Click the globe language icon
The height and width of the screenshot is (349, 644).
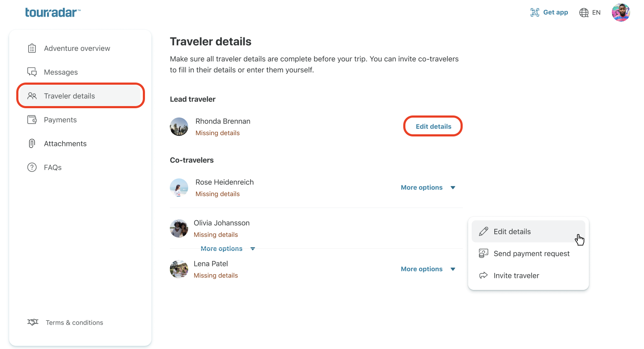coord(584,12)
